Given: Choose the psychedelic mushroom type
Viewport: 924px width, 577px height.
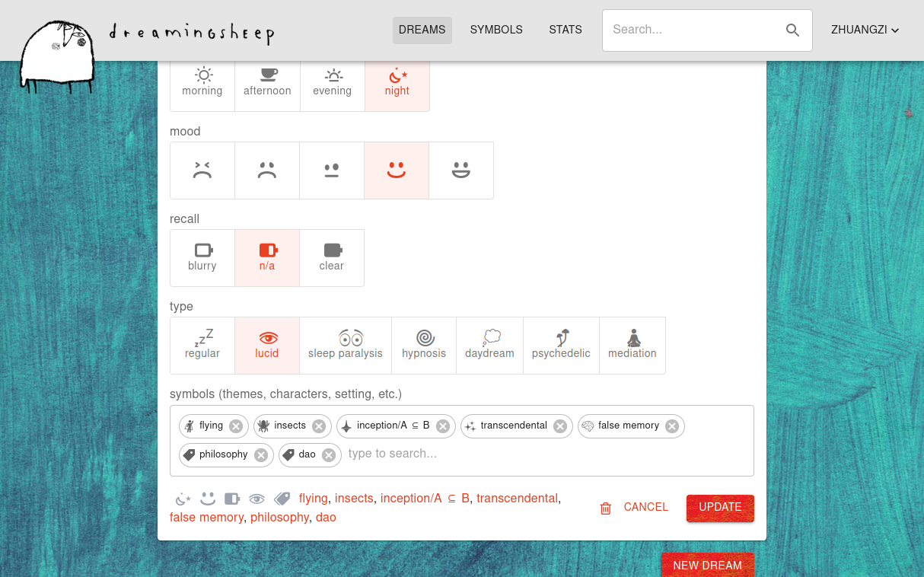Looking at the screenshot, I should click(x=561, y=346).
